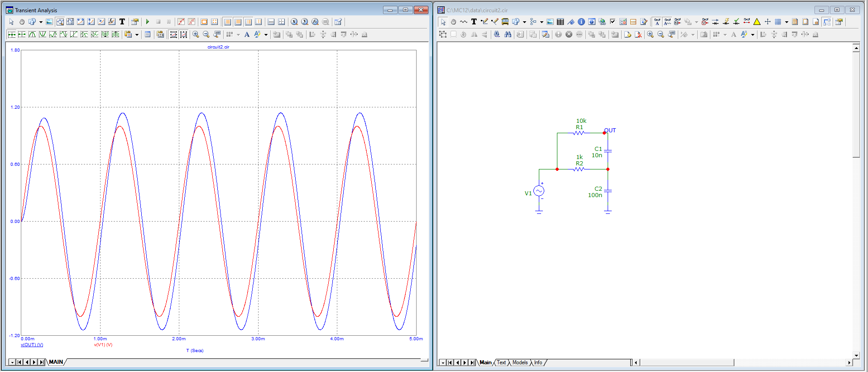Expand grid options dropdown in schematic toolbar
The image size is (868, 372).
[786, 22]
